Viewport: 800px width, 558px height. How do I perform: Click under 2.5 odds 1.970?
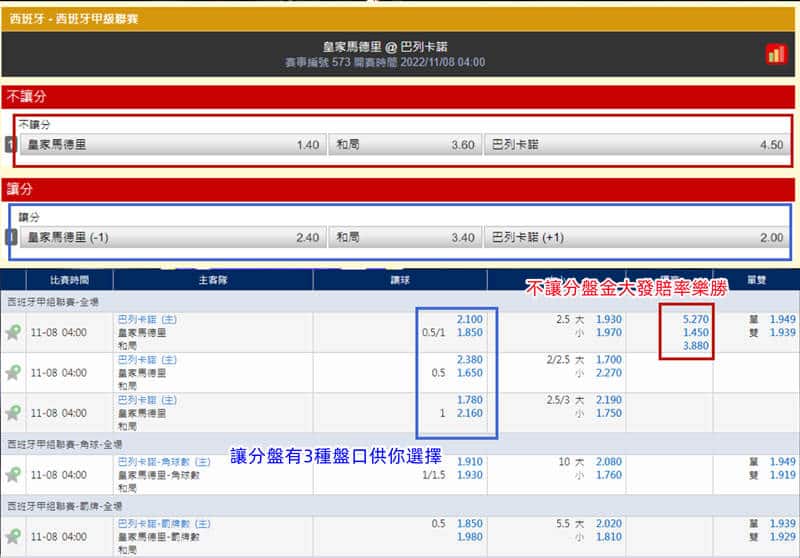coord(609,333)
